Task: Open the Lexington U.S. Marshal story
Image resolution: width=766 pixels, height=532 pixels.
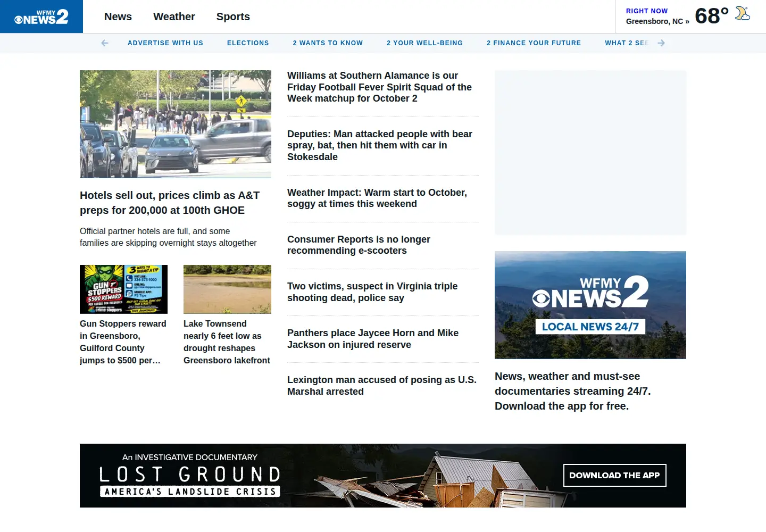Action: click(x=382, y=385)
